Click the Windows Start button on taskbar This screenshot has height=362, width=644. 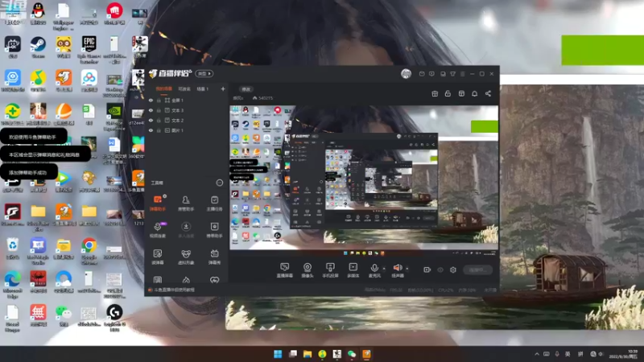tap(278, 354)
